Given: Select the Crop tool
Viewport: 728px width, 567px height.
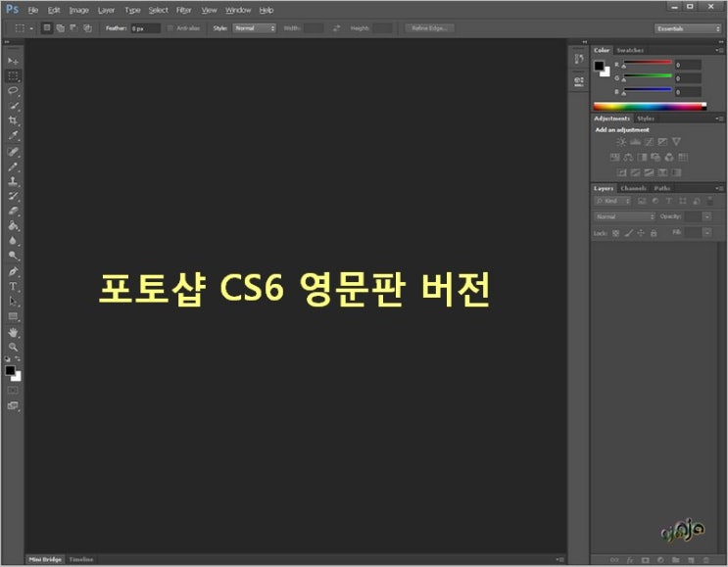Looking at the screenshot, I should coord(13,120).
